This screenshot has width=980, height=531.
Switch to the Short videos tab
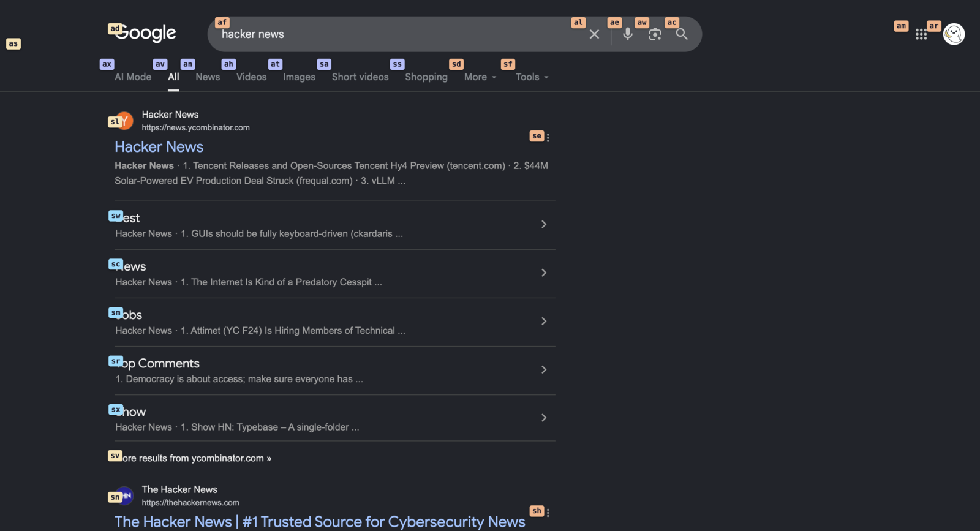coord(360,77)
